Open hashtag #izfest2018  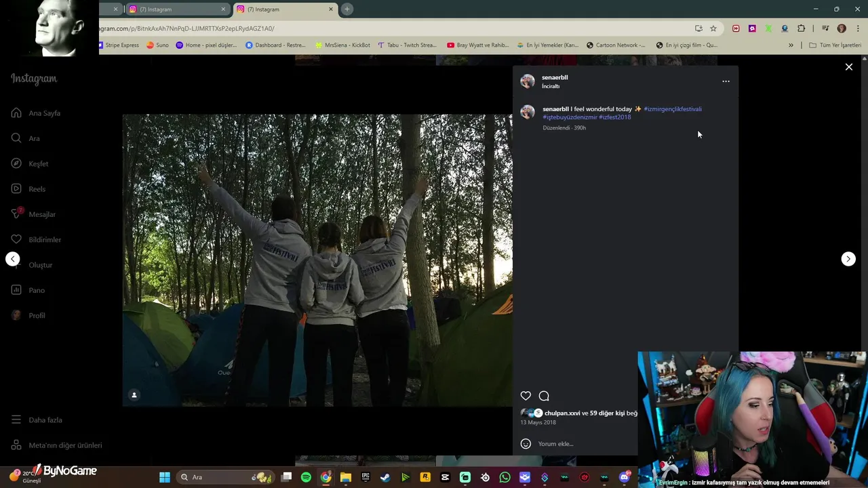[x=615, y=117]
